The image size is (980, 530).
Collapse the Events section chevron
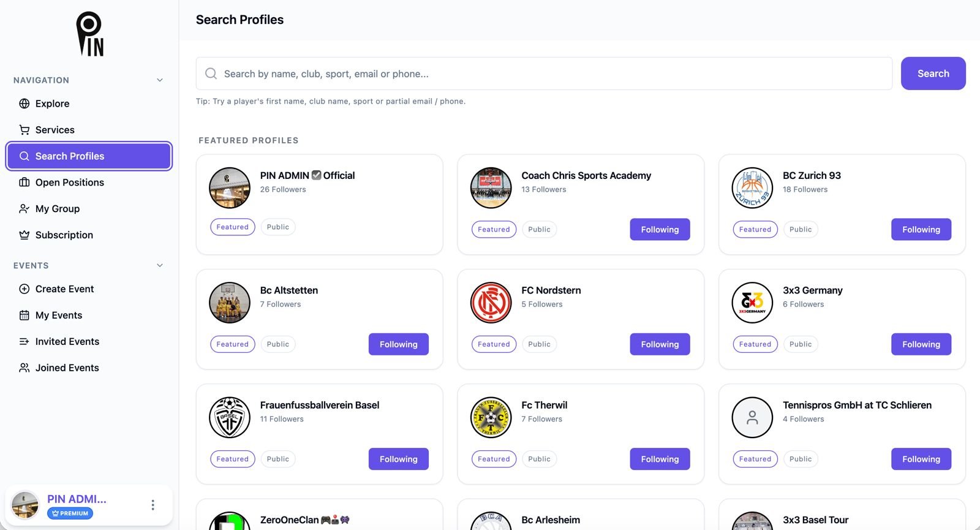(x=160, y=265)
